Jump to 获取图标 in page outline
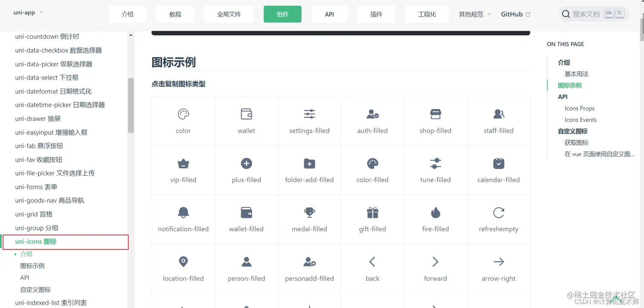644x308 pixels. pyautogui.click(x=576, y=143)
